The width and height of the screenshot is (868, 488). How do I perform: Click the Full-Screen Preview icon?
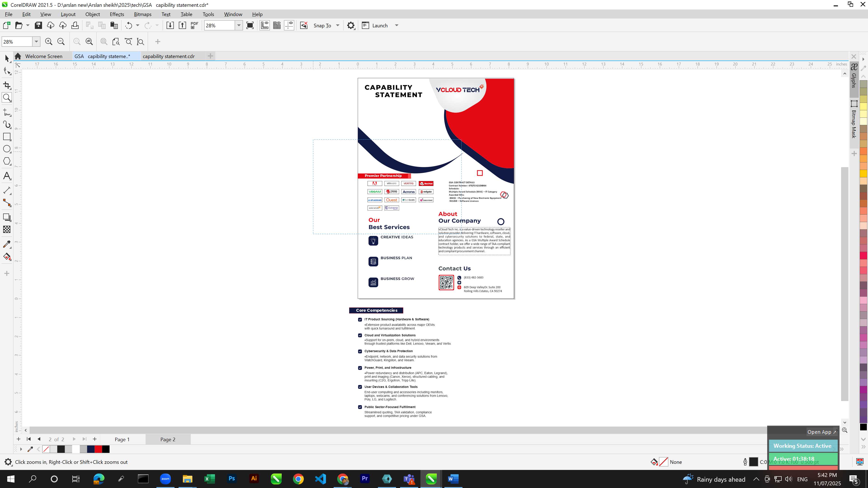[250, 26]
